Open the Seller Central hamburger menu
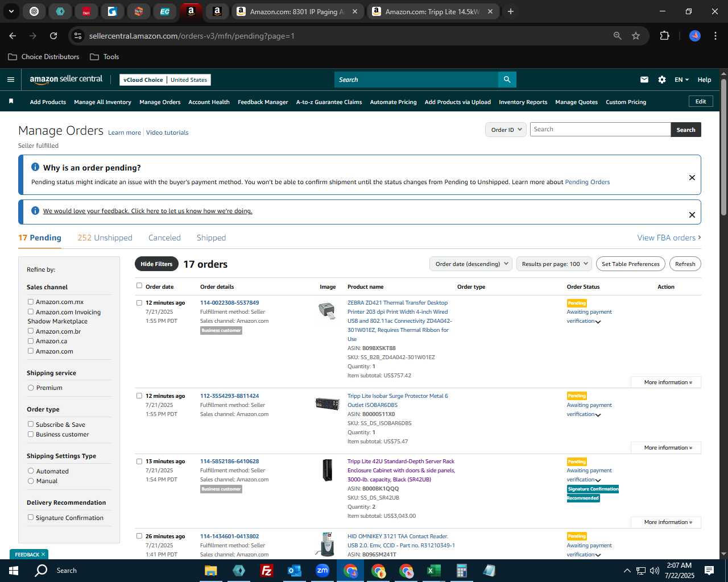 (11, 80)
